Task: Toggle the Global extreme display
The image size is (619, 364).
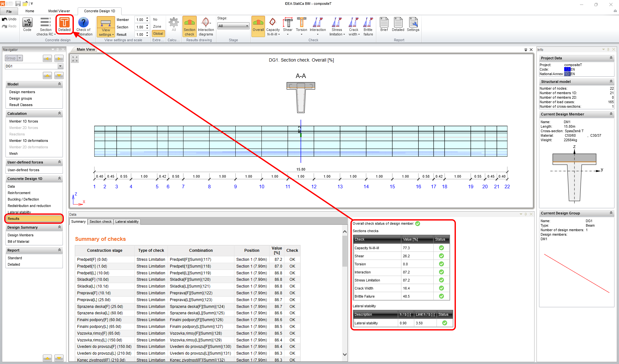Action: [x=158, y=34]
